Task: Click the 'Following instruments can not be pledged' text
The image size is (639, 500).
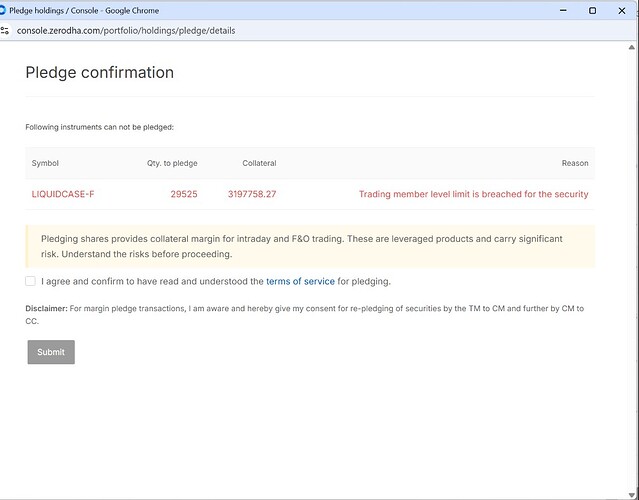Action: [x=99, y=127]
